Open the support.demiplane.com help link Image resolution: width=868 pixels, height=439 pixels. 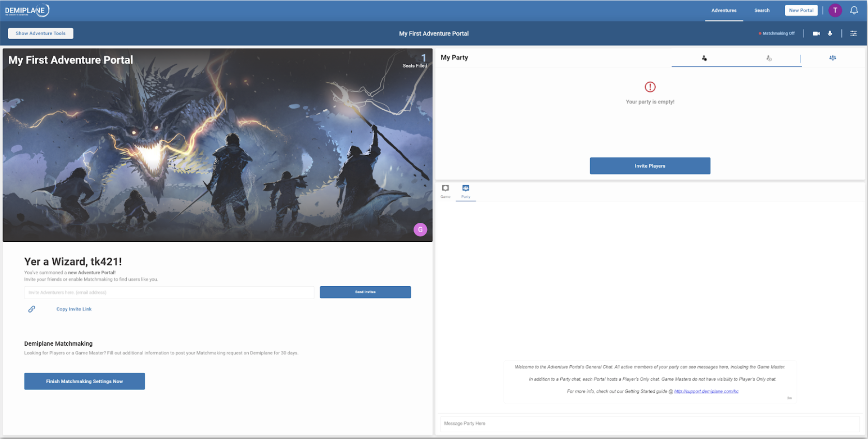point(706,391)
